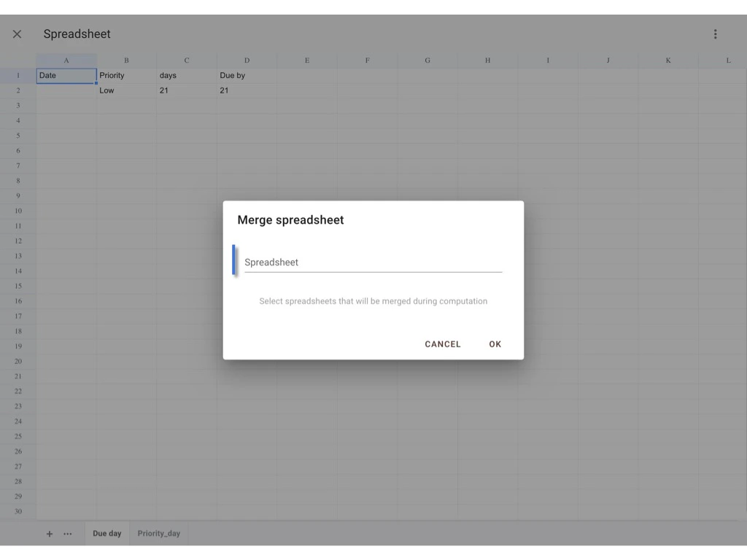Select the cell showing Low

125,90
